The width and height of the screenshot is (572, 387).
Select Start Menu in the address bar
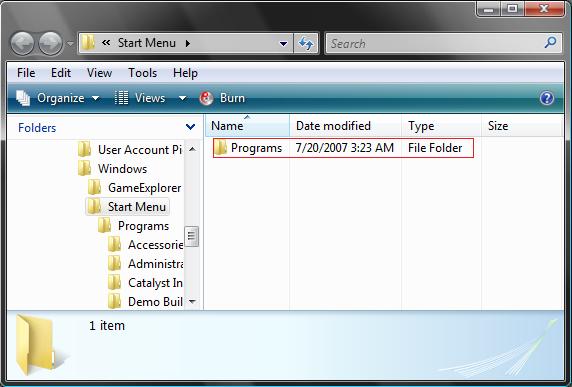click(x=147, y=43)
